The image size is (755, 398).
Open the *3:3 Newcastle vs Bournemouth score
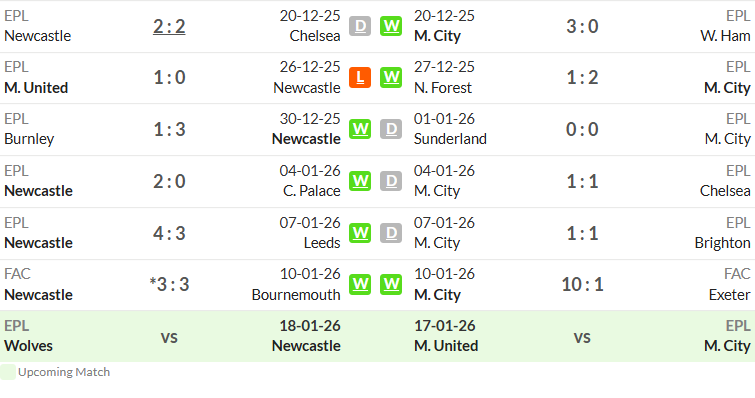(169, 284)
